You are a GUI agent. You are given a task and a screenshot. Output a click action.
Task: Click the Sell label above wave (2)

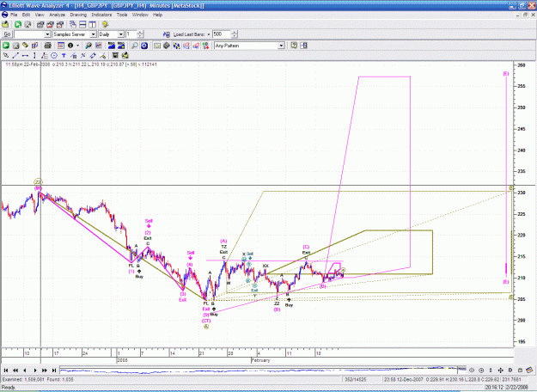pos(149,221)
